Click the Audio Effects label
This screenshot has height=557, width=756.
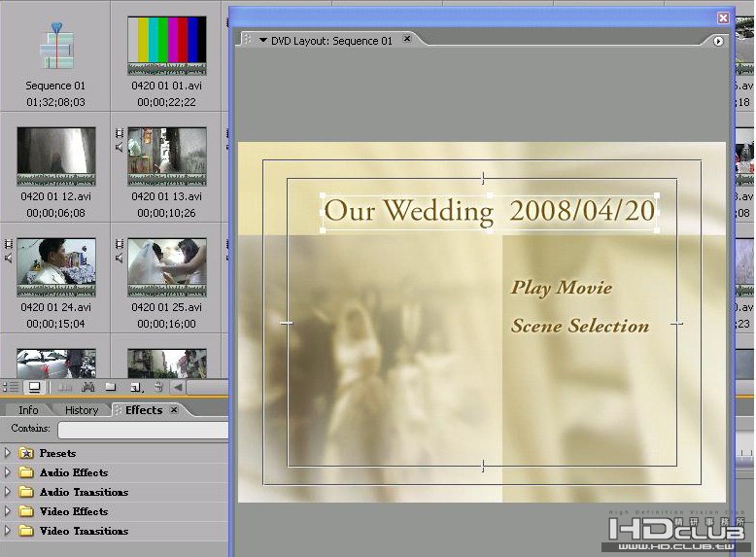click(x=74, y=472)
